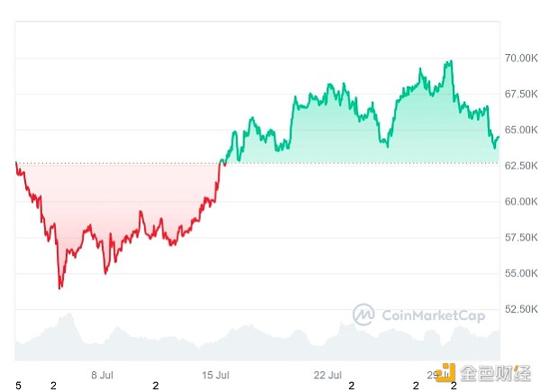The image size is (541, 392).
Task: Select the 22 Jul date label
Action: pos(328,373)
